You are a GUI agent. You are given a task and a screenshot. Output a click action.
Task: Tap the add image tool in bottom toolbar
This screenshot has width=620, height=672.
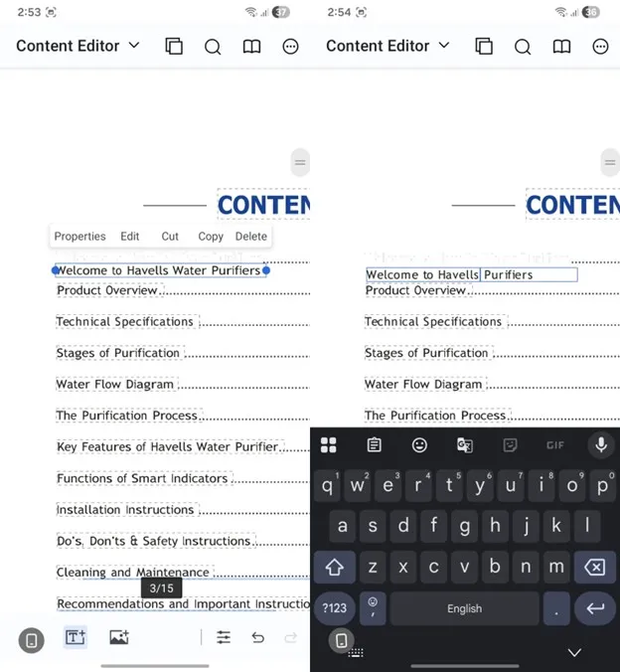pyautogui.click(x=119, y=638)
